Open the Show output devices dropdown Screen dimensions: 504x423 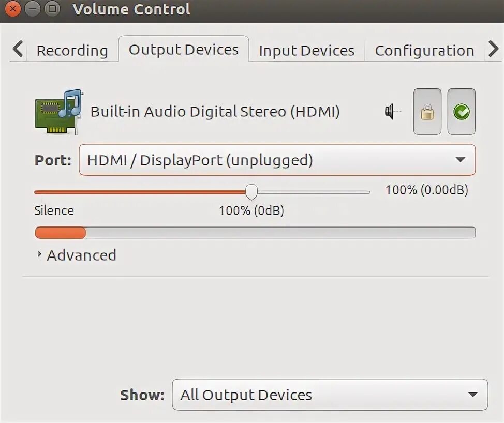330,395
